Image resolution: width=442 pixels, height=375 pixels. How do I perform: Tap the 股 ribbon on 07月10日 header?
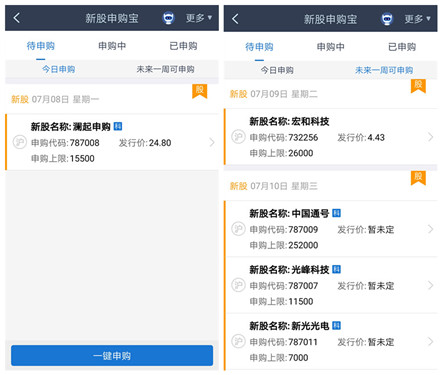point(418,178)
